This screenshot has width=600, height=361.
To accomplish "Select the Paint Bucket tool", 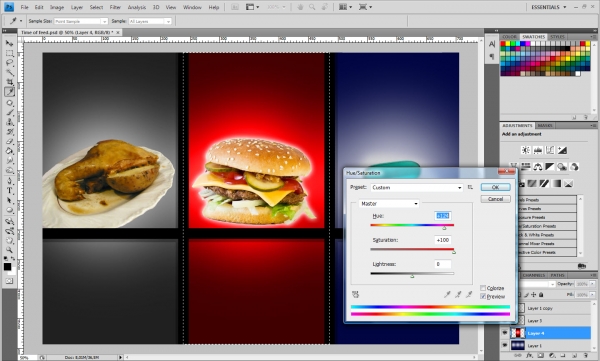I will [9, 151].
